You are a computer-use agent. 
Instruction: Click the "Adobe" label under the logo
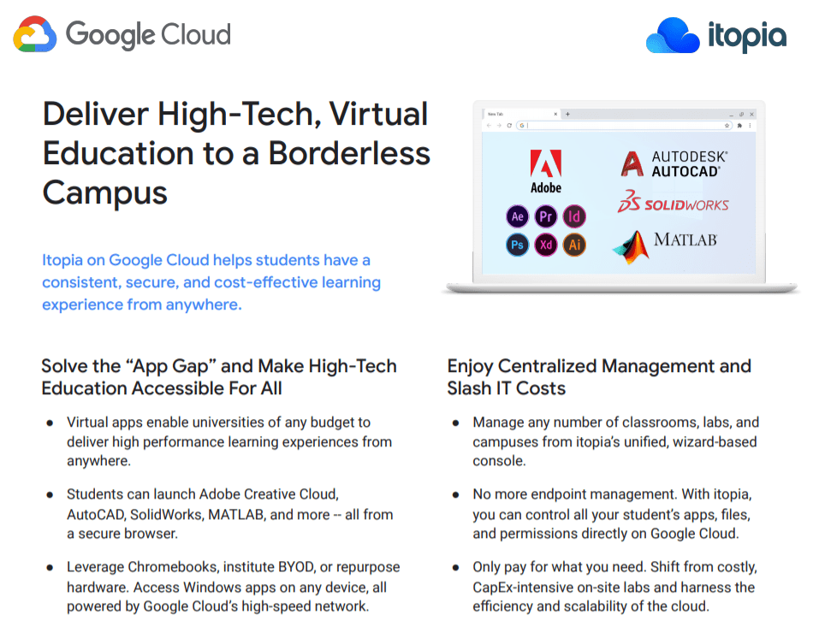pyautogui.click(x=546, y=187)
